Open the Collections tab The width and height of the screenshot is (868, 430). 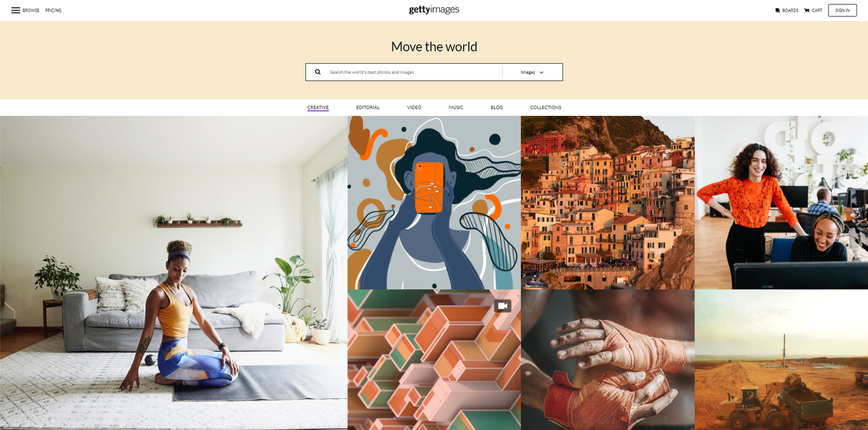click(545, 107)
